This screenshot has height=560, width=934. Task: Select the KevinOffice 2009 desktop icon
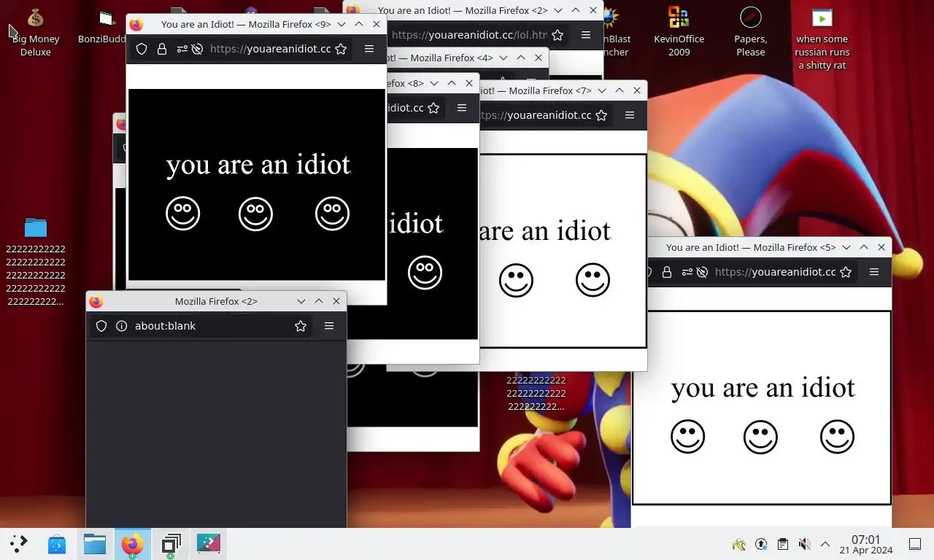point(679,33)
